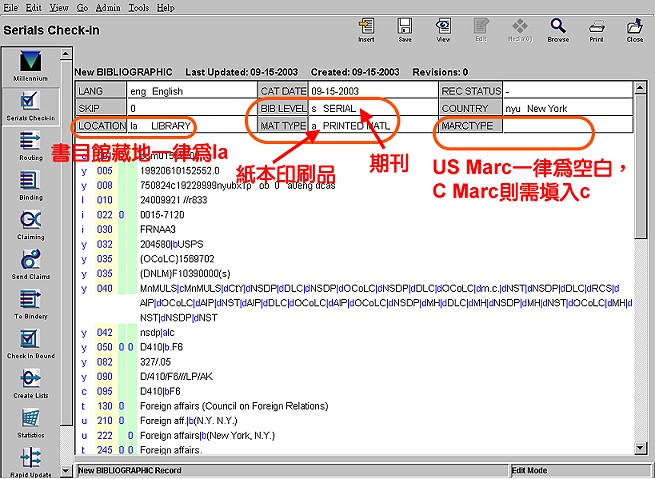Screen dimensions: 655x479
Task: Select Send Claims in sidebar
Action: click(29, 263)
